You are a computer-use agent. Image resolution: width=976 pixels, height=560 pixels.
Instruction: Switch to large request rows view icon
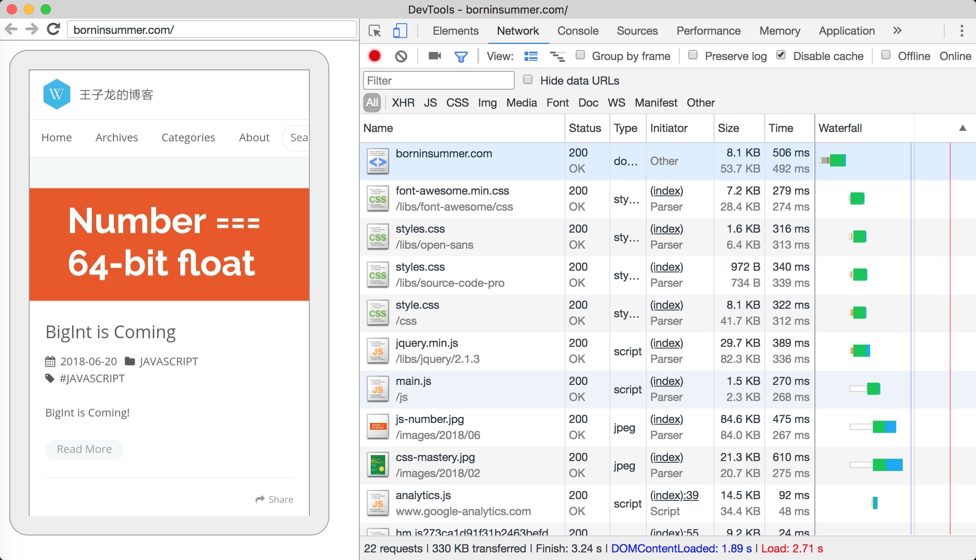531,56
